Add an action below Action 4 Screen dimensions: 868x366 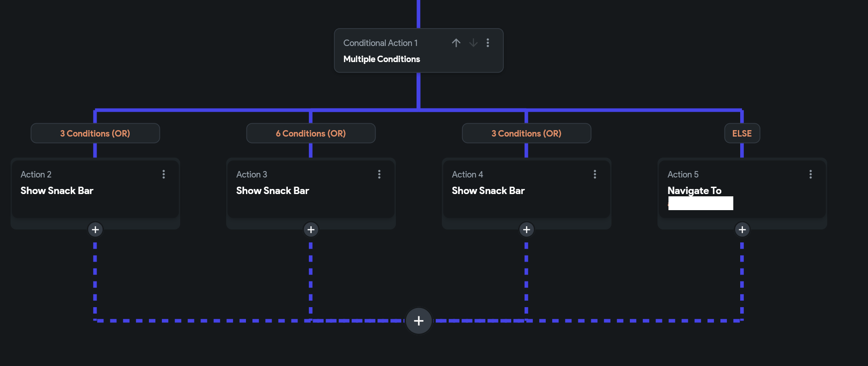coord(526,229)
